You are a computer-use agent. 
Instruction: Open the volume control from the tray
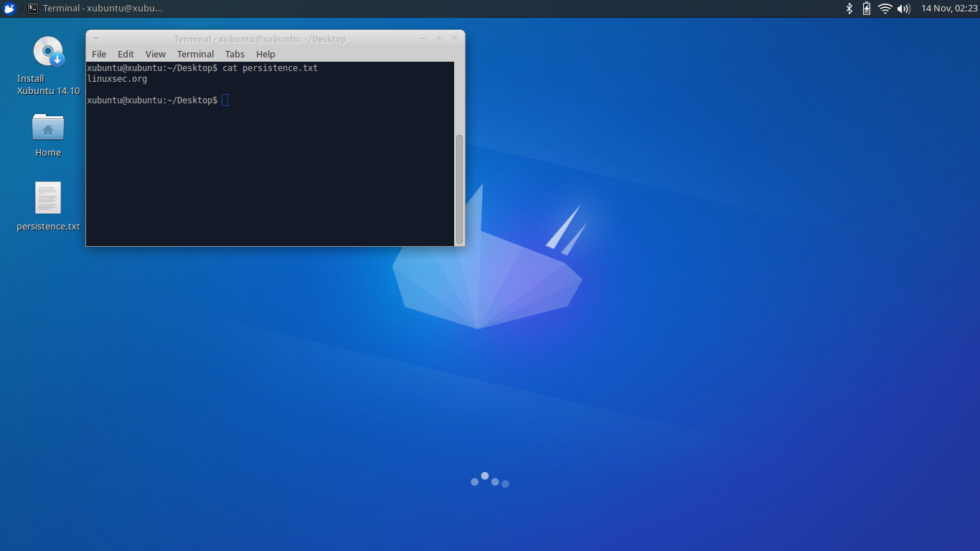point(903,9)
